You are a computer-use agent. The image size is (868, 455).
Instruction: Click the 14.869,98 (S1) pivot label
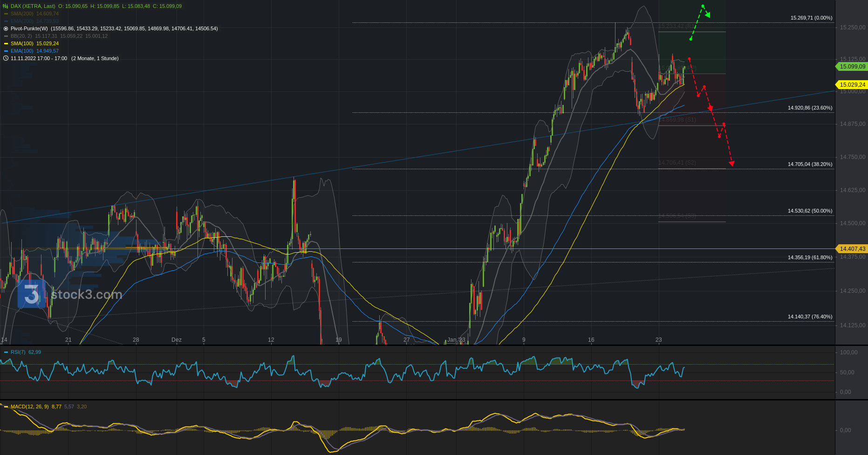click(677, 120)
